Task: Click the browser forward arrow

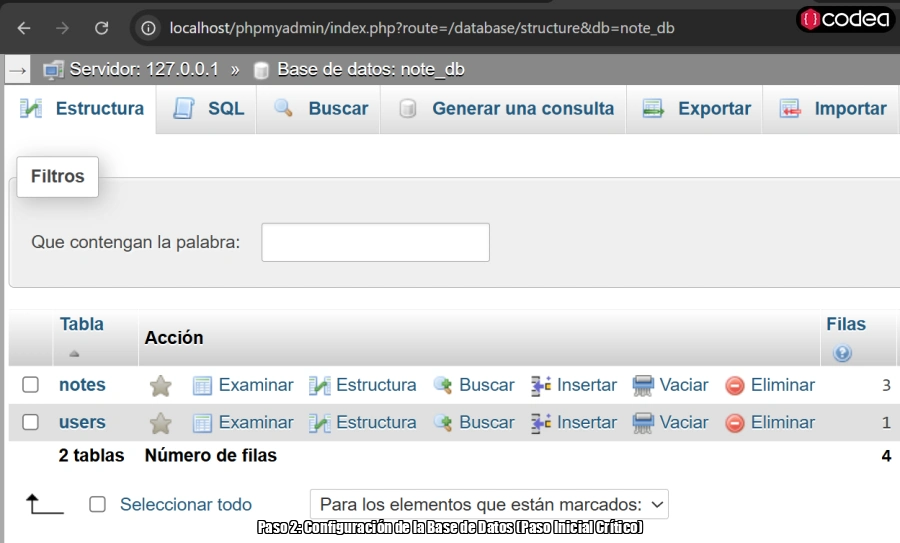Action: pos(63,28)
